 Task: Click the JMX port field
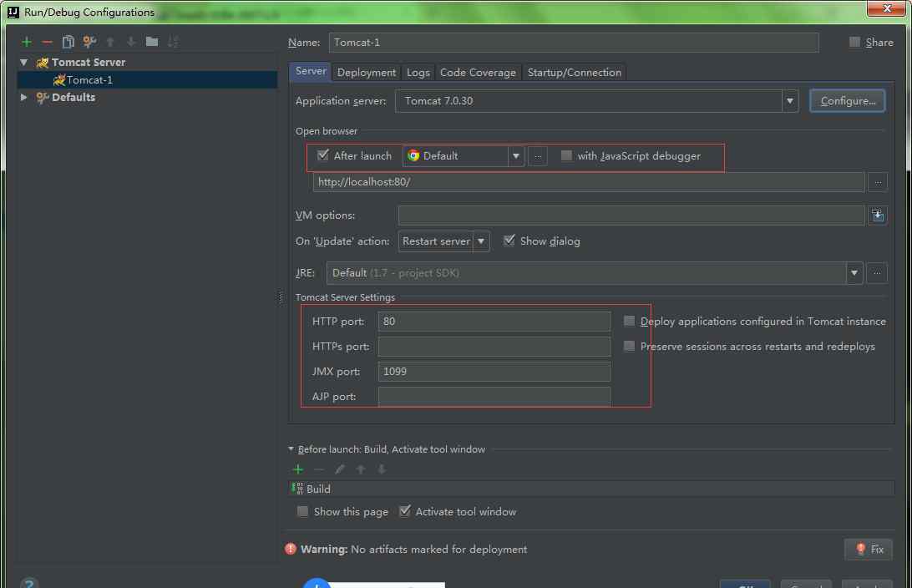tap(494, 371)
